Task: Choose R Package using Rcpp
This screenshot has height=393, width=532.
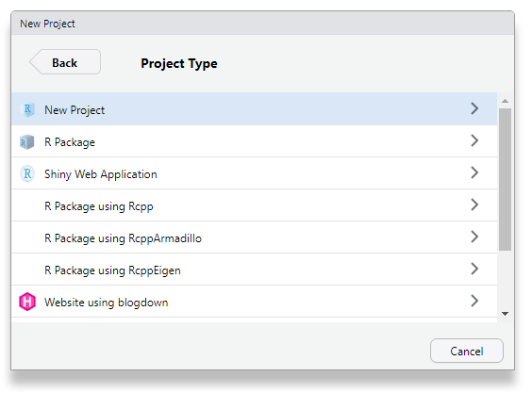Action: (254, 205)
